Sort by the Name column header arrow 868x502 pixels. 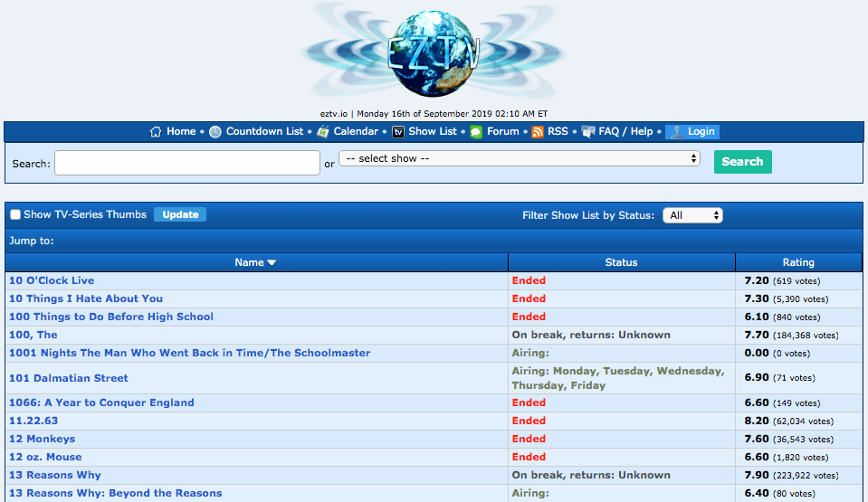[272, 263]
